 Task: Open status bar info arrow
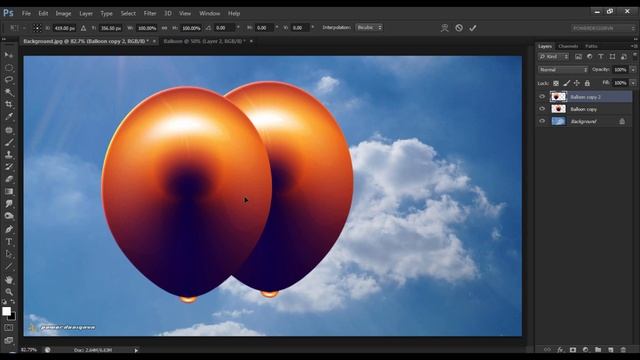[x=136, y=350]
